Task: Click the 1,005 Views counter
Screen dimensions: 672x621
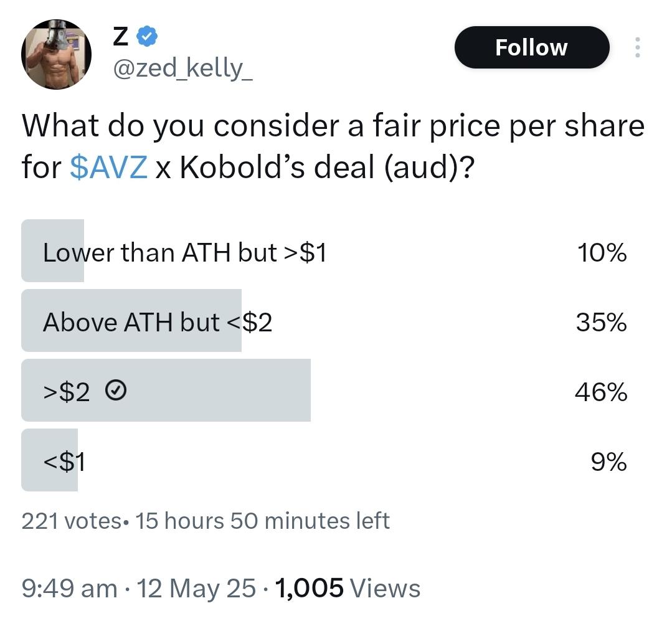Action: point(348,587)
